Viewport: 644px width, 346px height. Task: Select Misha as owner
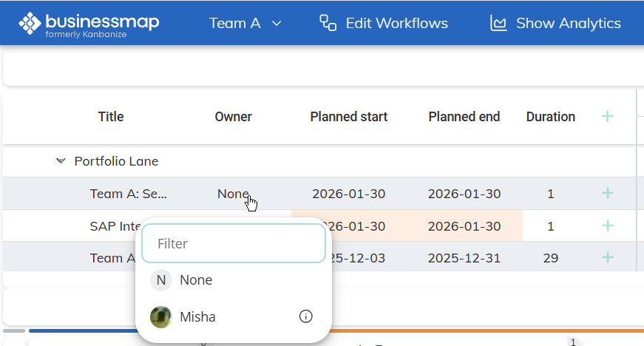[197, 317]
